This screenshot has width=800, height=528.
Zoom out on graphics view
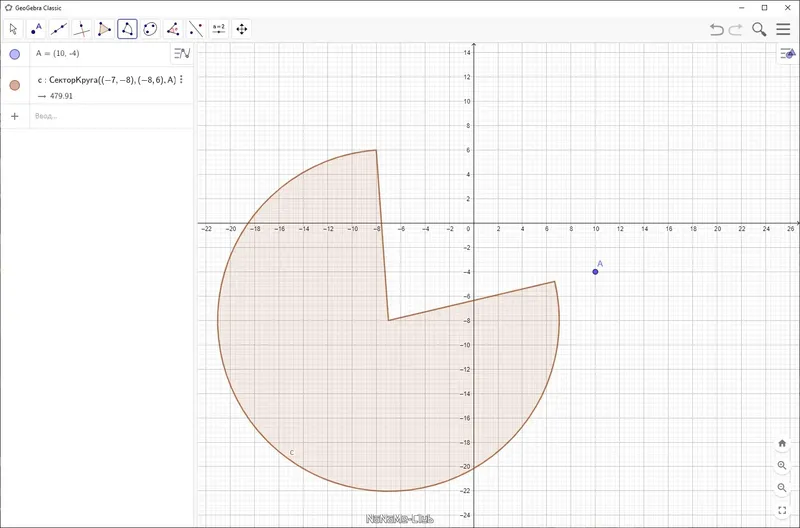[782, 488]
